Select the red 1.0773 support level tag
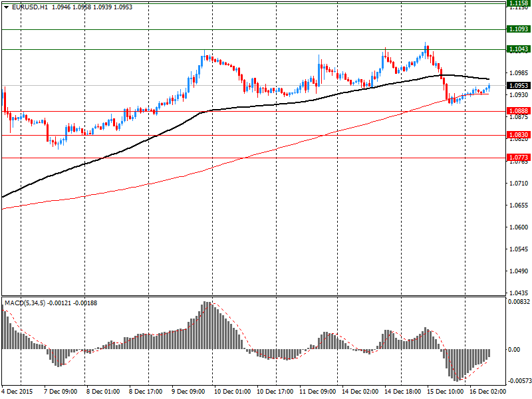 coord(519,158)
